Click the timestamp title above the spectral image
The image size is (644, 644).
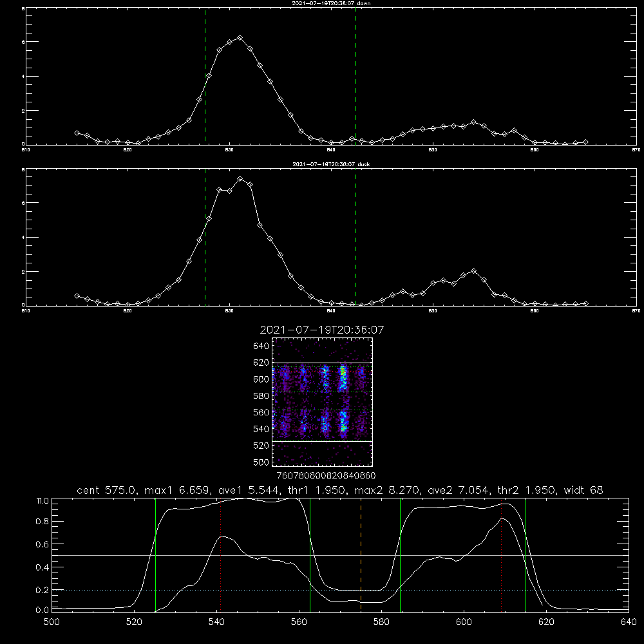click(322, 330)
